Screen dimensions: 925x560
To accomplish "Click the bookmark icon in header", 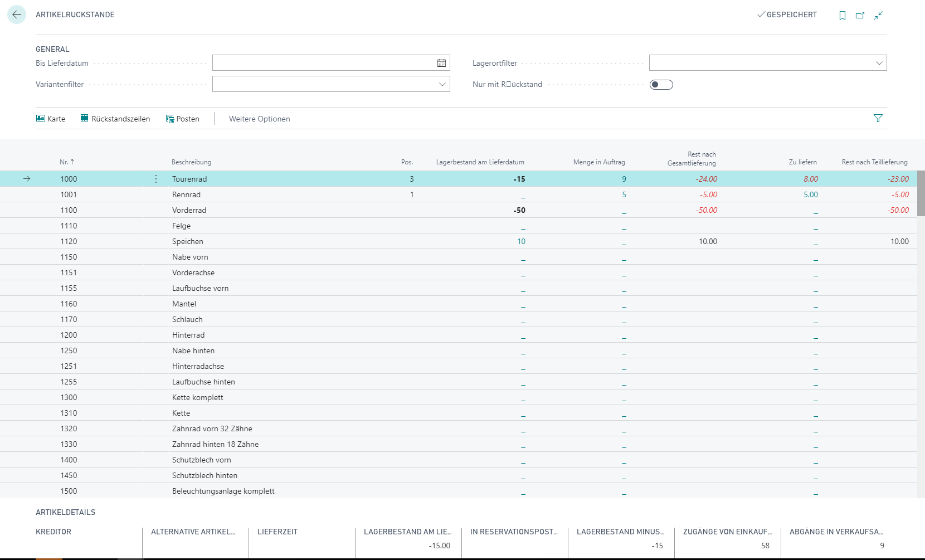I will [x=842, y=16].
